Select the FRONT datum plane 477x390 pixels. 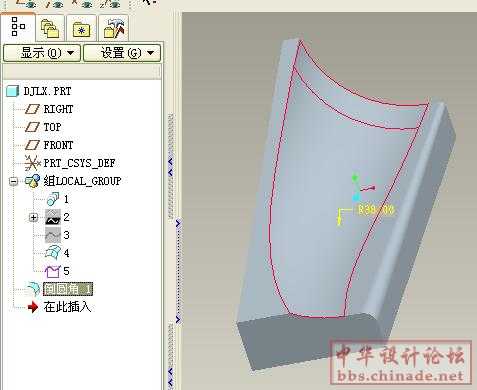(x=58, y=145)
